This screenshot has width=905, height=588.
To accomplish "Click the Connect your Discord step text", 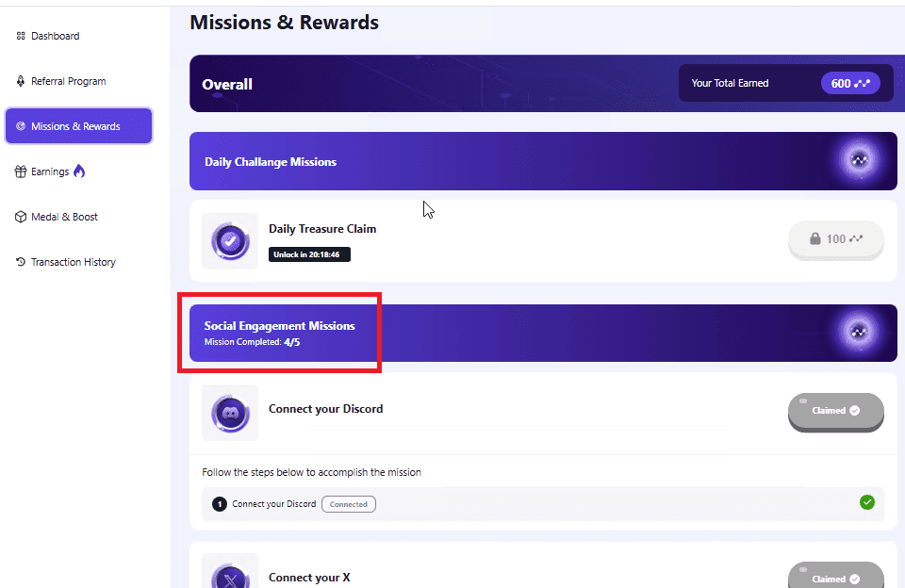I will 274,504.
